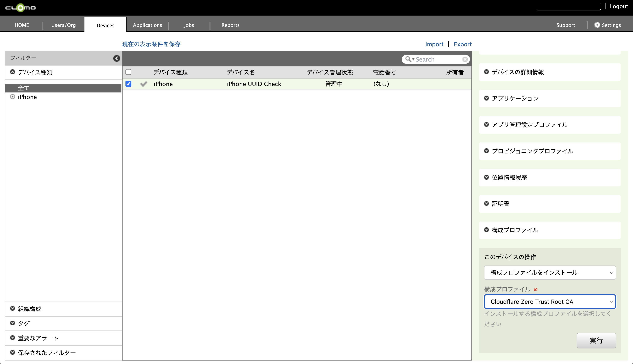Click the gray checkmark status icon
633x364 pixels.
(144, 84)
